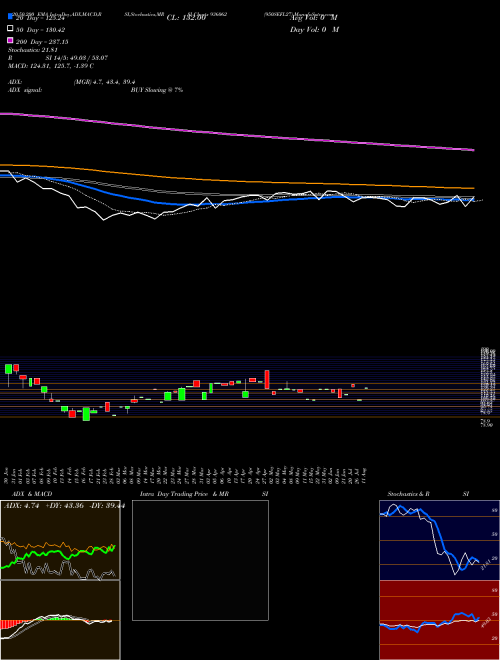Click the MACD histogram chart panel
Image resolution: width=500 pixels, height=660 pixels.
[60, 620]
